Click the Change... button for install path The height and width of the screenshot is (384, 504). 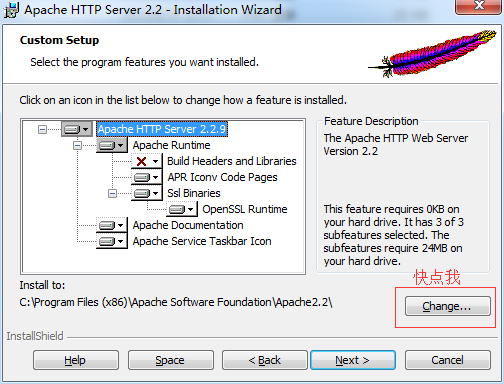(448, 306)
